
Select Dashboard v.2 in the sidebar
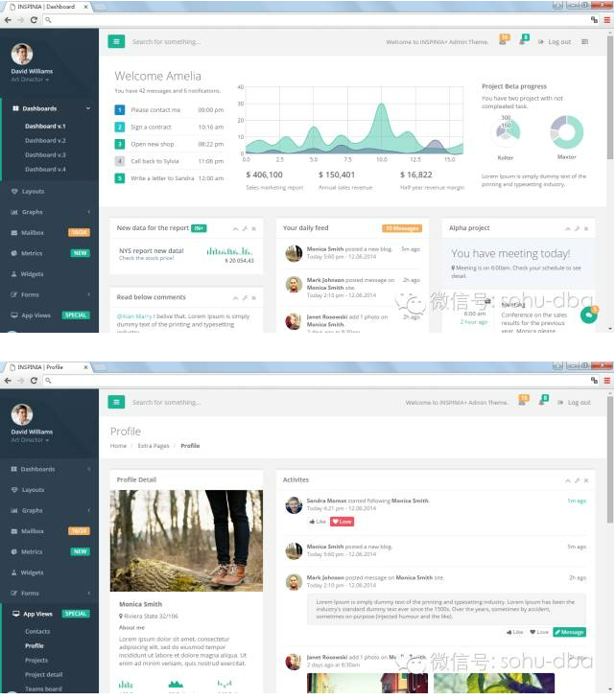45,141
